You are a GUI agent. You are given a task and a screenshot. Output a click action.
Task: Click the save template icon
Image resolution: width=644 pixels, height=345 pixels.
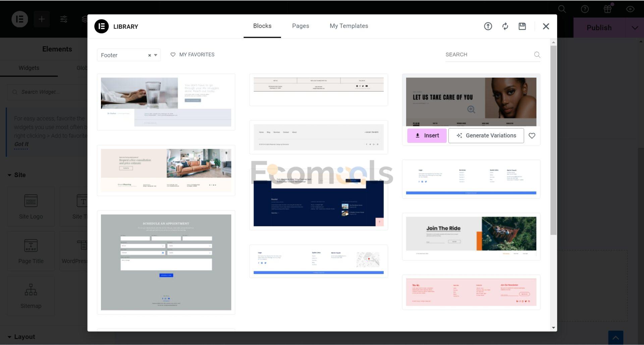[522, 26]
